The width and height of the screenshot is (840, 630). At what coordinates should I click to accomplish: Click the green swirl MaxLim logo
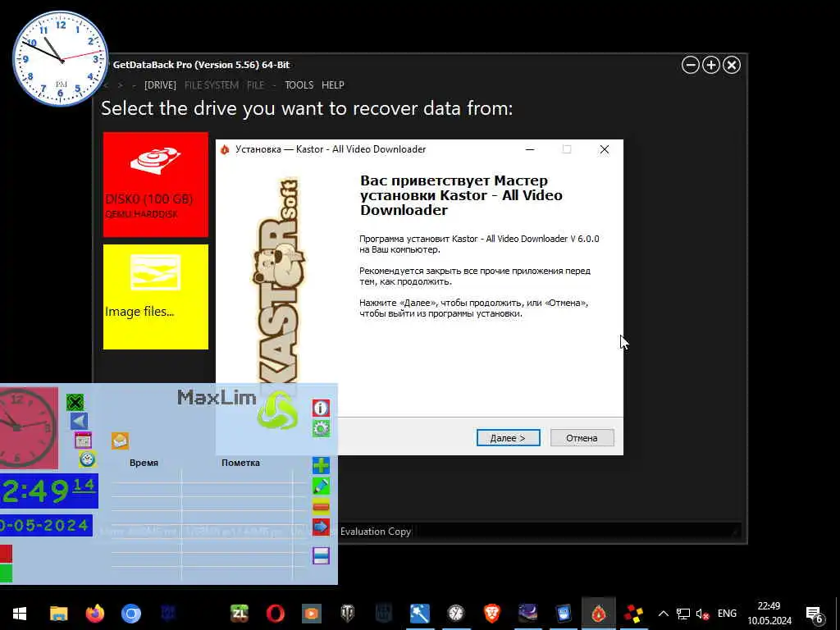[277, 410]
